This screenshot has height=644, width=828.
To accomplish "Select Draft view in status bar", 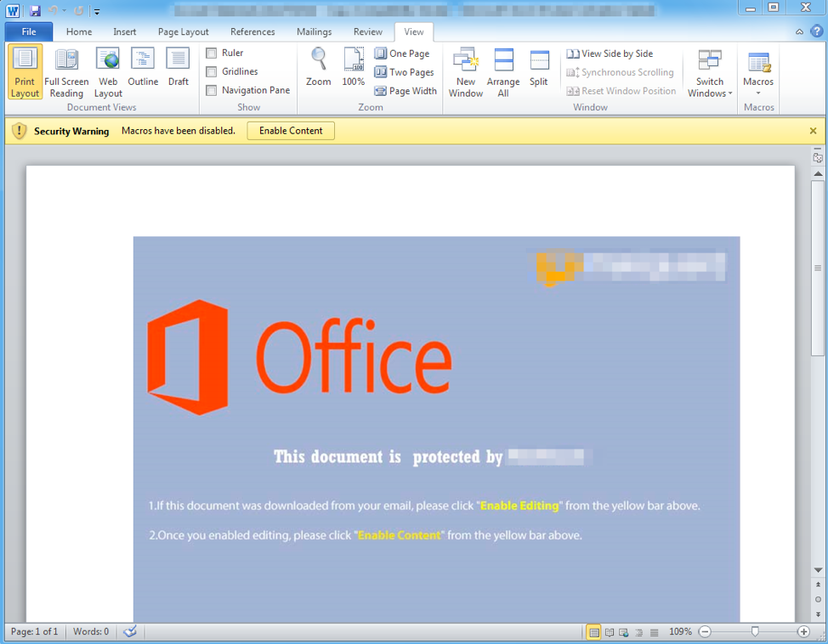I will point(655,632).
